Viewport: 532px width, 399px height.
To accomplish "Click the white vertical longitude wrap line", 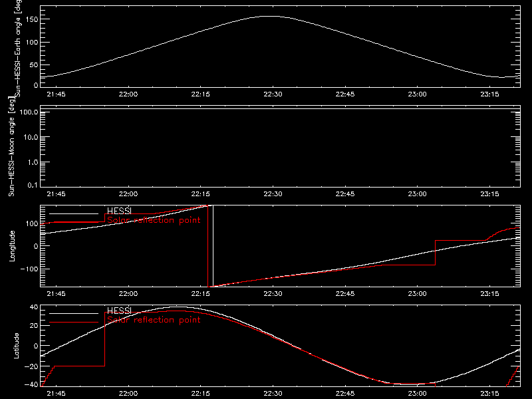I will (213, 246).
